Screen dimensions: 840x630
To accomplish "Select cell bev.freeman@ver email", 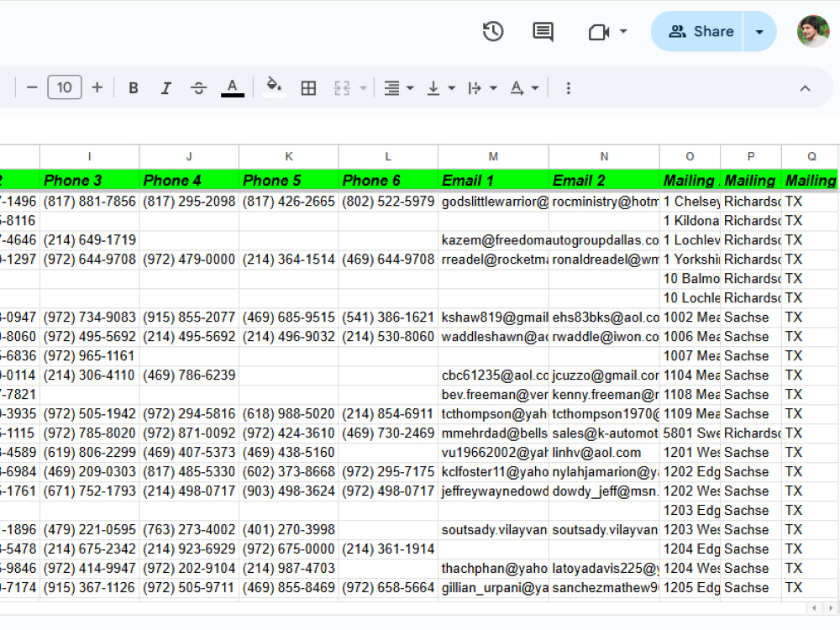I will tap(493, 395).
